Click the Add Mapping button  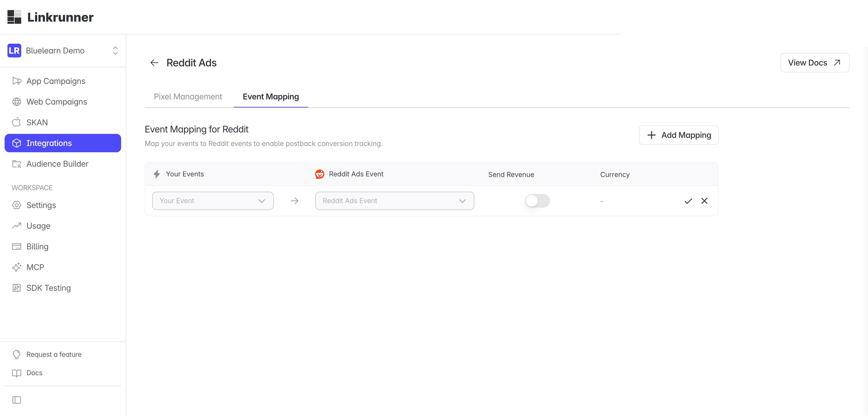[679, 135]
